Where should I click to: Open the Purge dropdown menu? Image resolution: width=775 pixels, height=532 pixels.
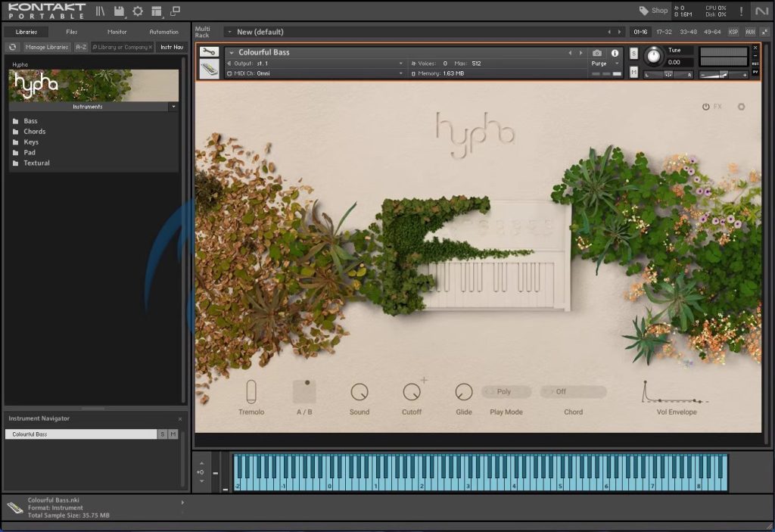tap(603, 64)
